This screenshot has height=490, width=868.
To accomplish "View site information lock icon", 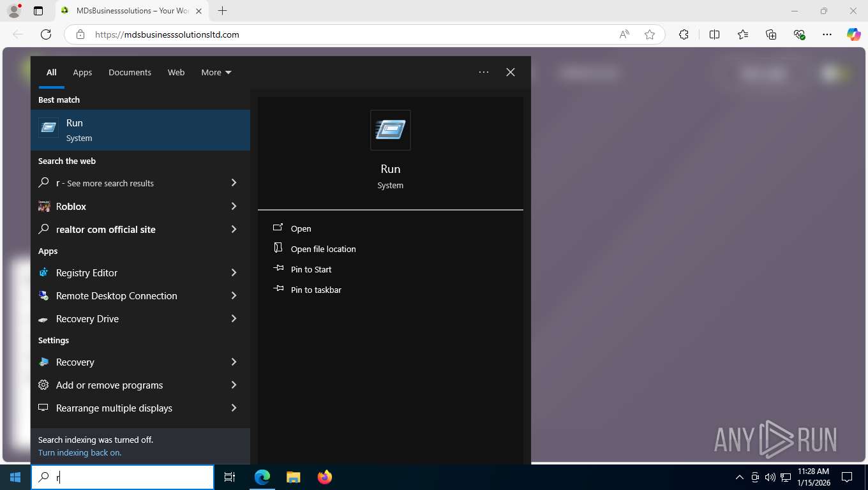I will 80,34.
